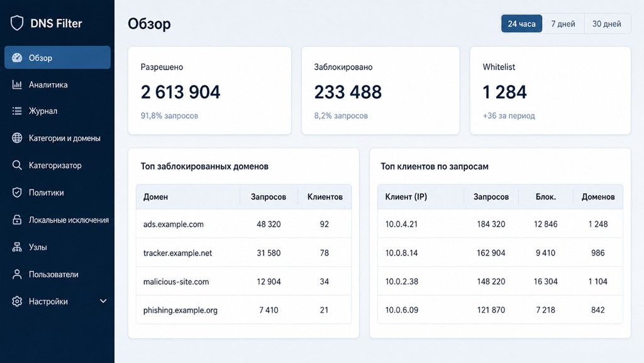The image size is (644, 363).
Task: Go to the Обзор sidebar item
Action: (57, 57)
